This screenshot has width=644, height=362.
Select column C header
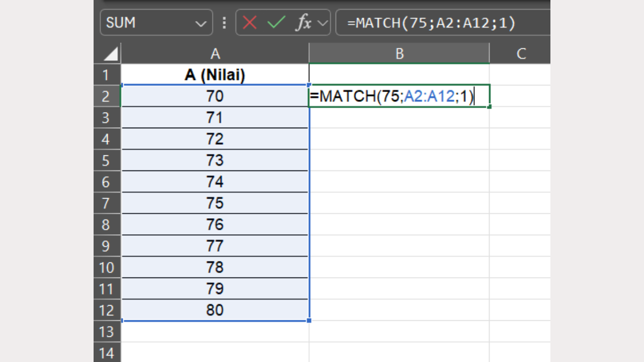tap(521, 53)
